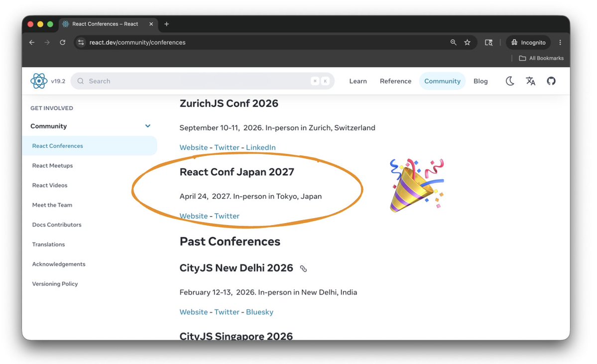597x364 pixels.
Task: Click the Incognito indicator button
Action: pos(528,42)
